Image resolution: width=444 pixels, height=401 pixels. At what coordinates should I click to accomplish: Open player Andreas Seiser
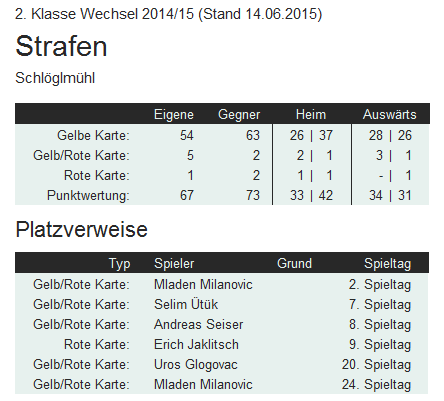point(198,324)
